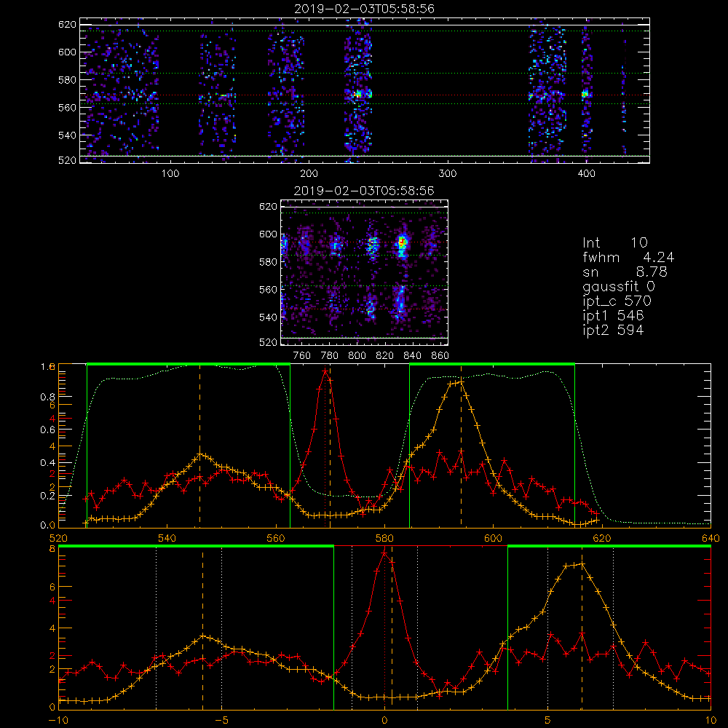
Task: Click x-axis label 540 on profile plot
Action: pyautogui.click(x=167, y=538)
